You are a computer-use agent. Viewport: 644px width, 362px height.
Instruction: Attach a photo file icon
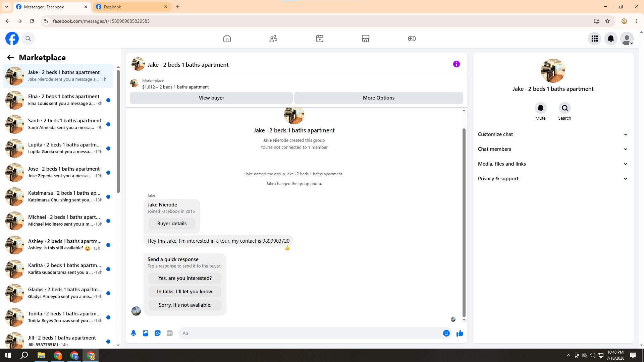(146, 333)
